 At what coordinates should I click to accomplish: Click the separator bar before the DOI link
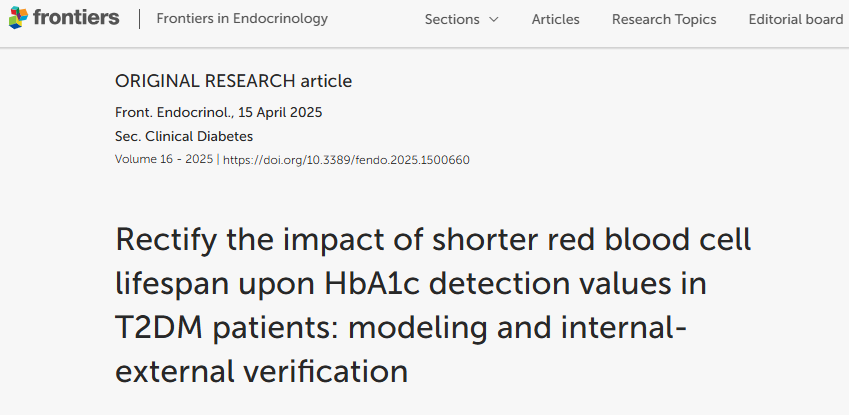tap(218, 159)
